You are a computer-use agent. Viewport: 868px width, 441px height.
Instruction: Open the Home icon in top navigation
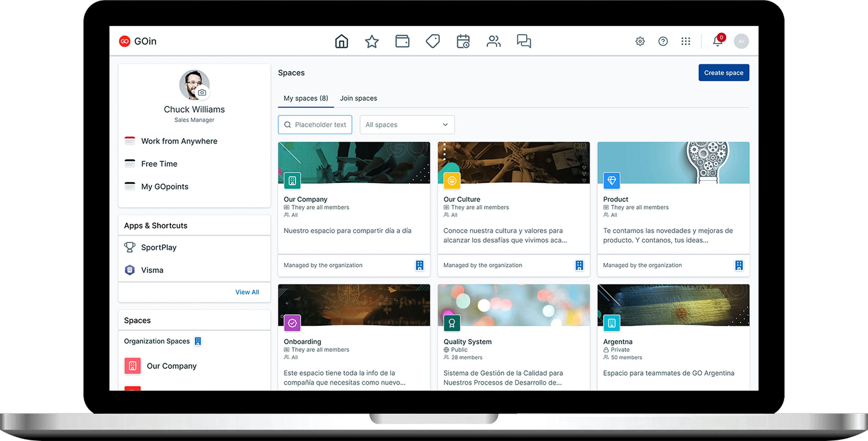pyautogui.click(x=341, y=41)
